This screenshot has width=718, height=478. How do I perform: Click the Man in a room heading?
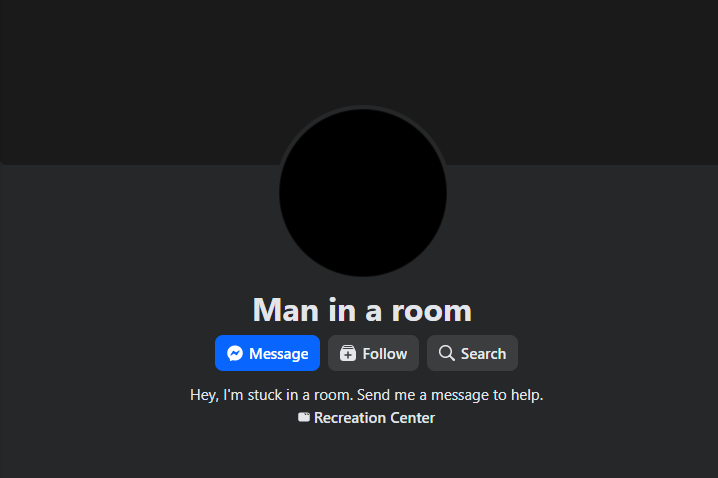(362, 310)
